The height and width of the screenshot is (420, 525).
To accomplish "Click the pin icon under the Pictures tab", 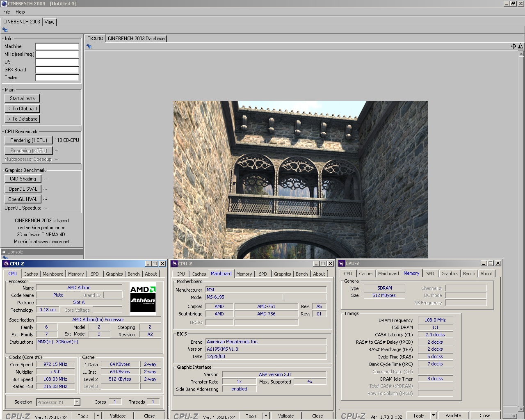I will pos(89,46).
